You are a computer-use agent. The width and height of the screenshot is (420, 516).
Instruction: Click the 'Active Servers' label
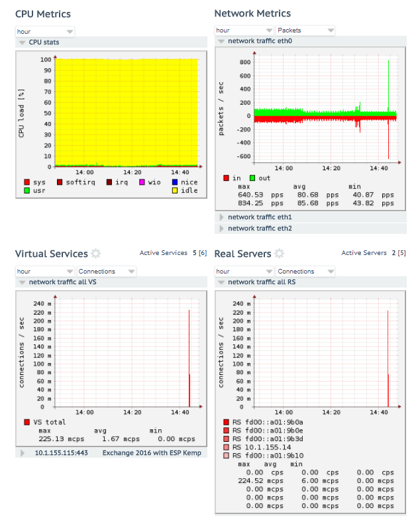click(364, 253)
